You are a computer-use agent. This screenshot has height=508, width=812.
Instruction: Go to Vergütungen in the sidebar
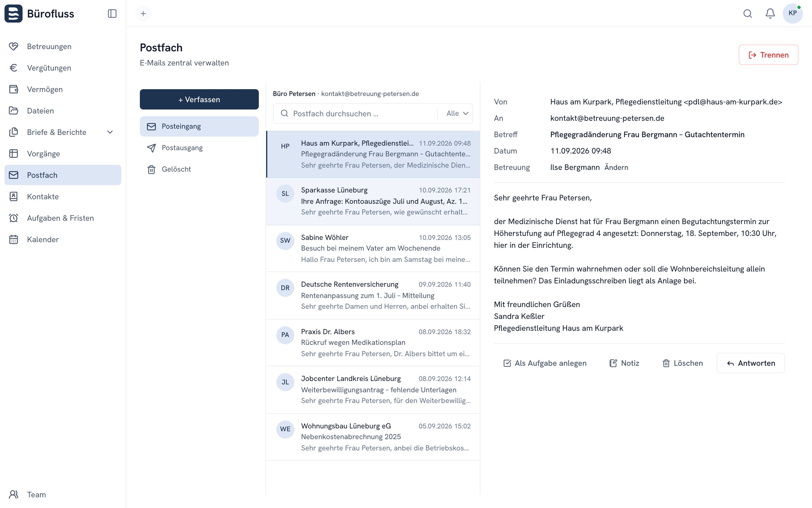point(63,68)
